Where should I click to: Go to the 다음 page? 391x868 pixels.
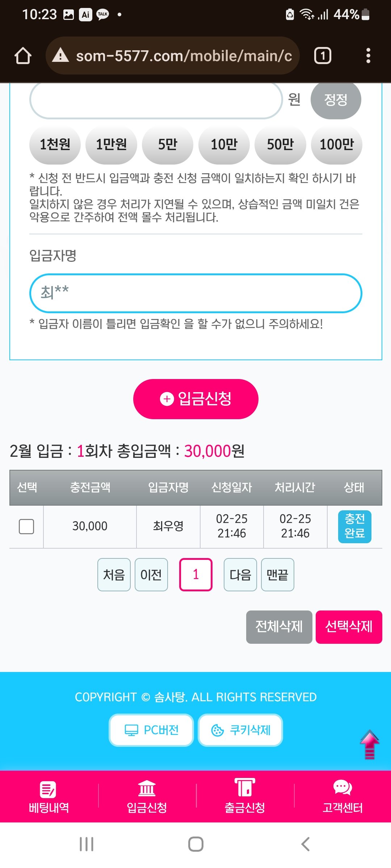pos(240,575)
